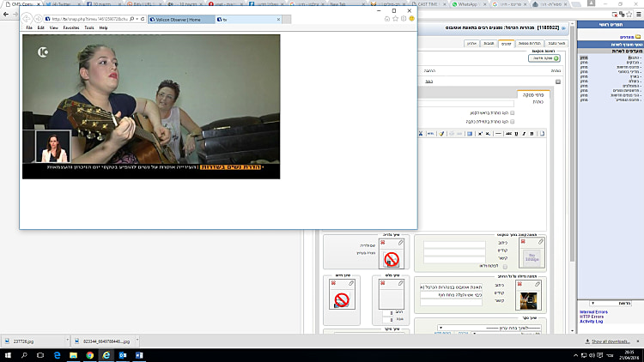Open Chrome from the Windows taskbar
Viewport: 644px width, 362px height.
pos(89,354)
